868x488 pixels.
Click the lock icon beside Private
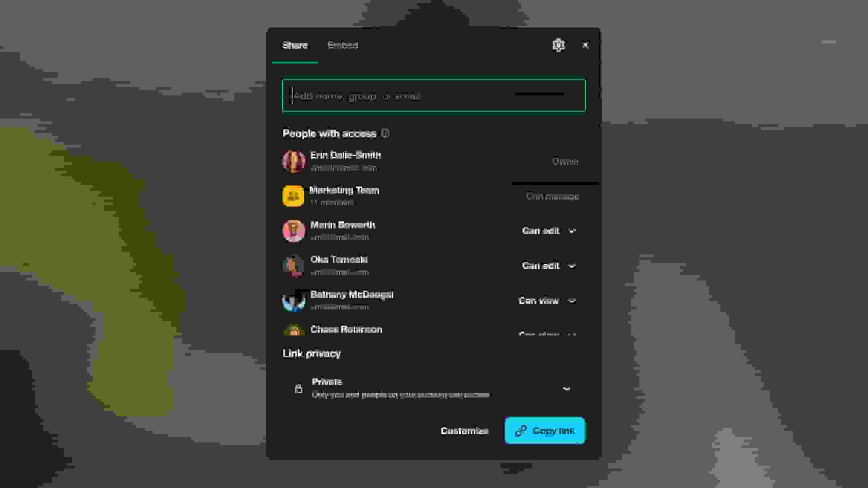[298, 388]
